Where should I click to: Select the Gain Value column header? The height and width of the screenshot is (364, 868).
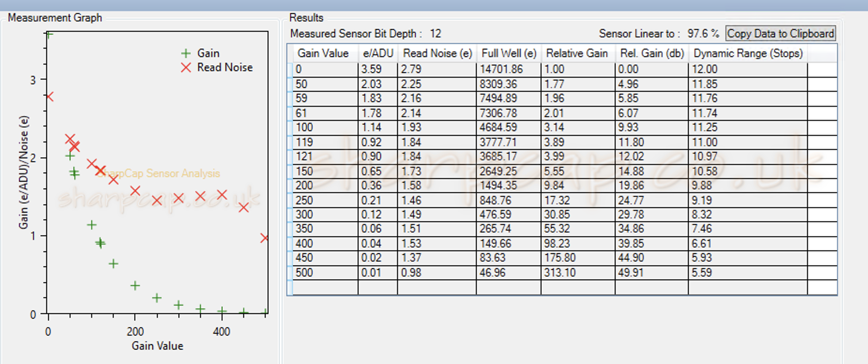point(325,53)
